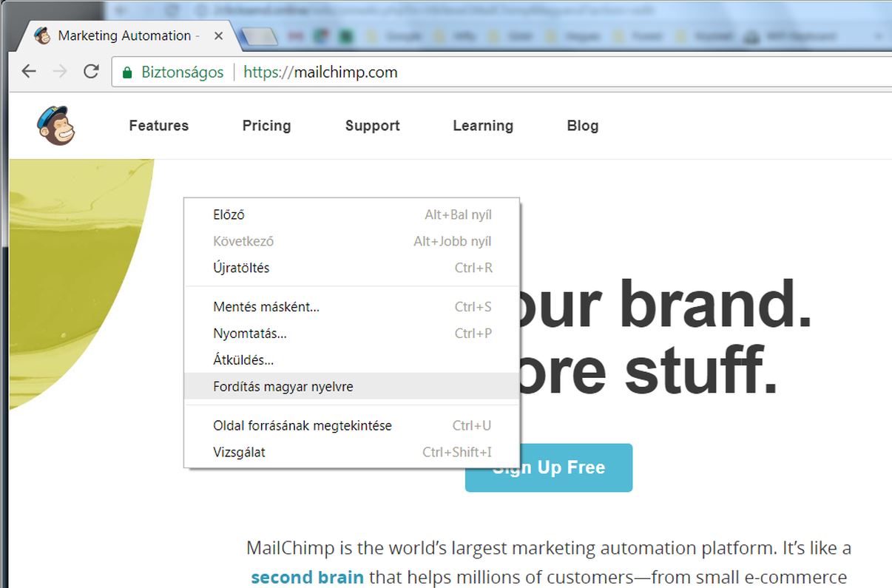The height and width of the screenshot is (588, 892).
Task: Choose 'Mentés másként...' menu entry
Action: 266,307
